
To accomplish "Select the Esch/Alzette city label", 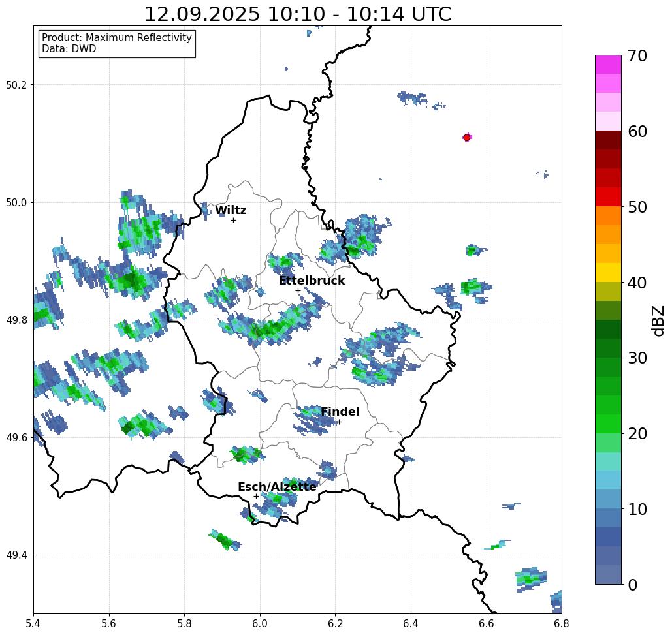I will pos(277,487).
